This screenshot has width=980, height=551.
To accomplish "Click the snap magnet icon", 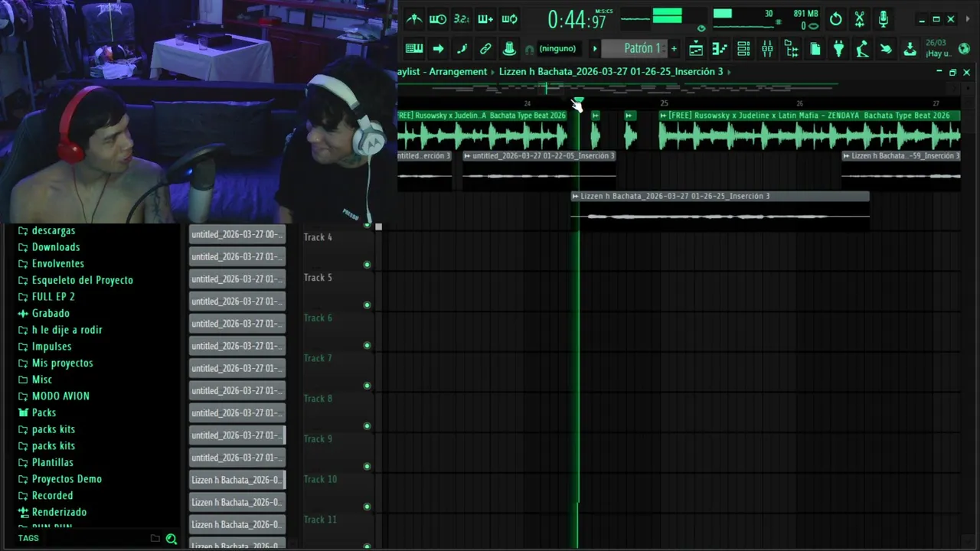I will coord(529,50).
